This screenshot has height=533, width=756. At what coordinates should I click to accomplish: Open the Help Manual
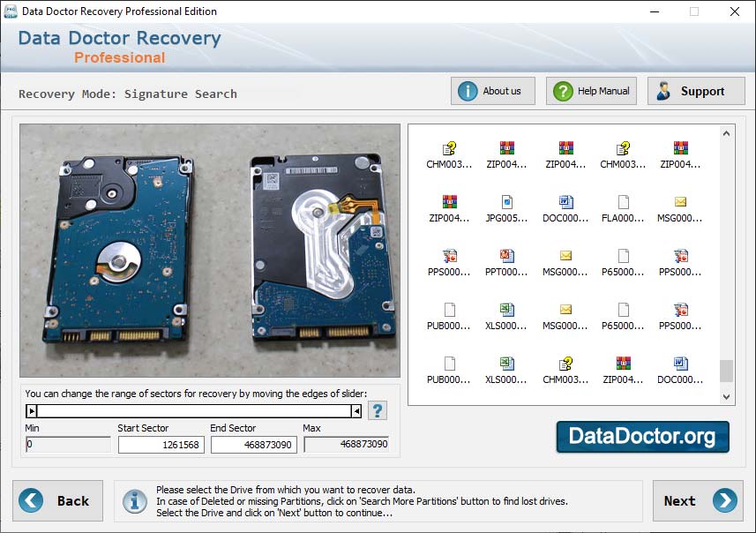point(590,90)
